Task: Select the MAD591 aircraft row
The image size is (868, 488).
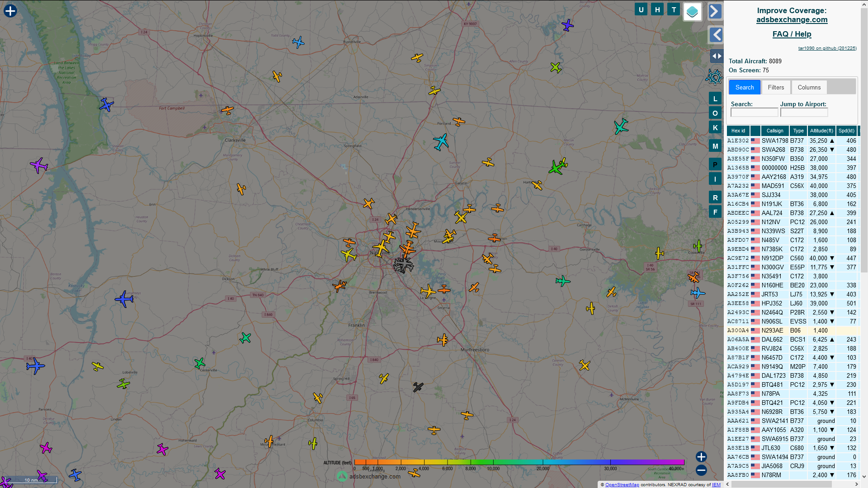Action: [x=793, y=186]
